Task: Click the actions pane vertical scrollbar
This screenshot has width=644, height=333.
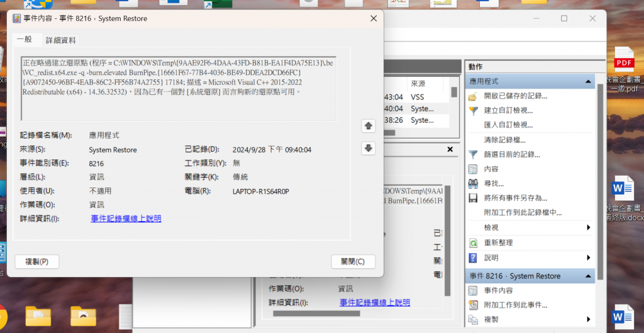Action: click(600, 181)
